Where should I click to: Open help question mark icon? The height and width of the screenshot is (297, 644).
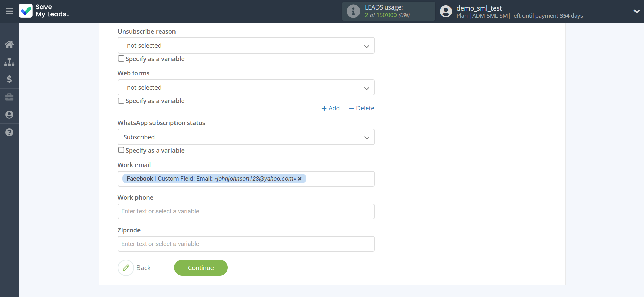(x=9, y=133)
